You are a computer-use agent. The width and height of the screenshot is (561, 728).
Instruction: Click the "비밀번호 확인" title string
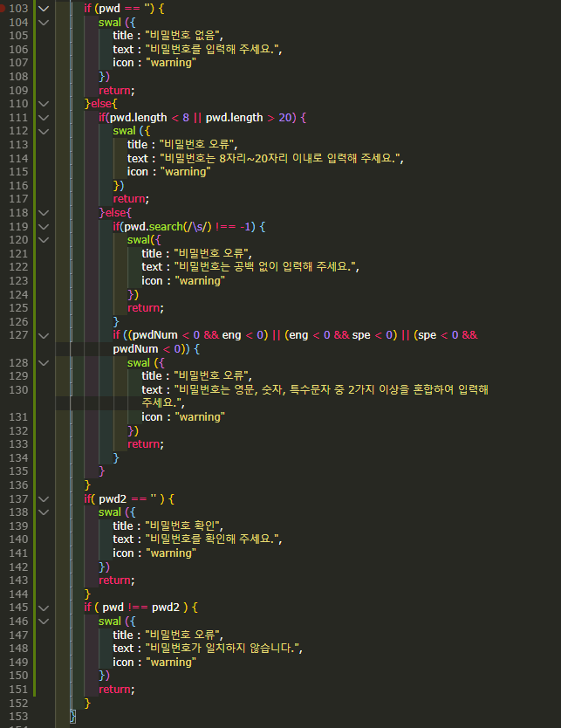(184, 525)
